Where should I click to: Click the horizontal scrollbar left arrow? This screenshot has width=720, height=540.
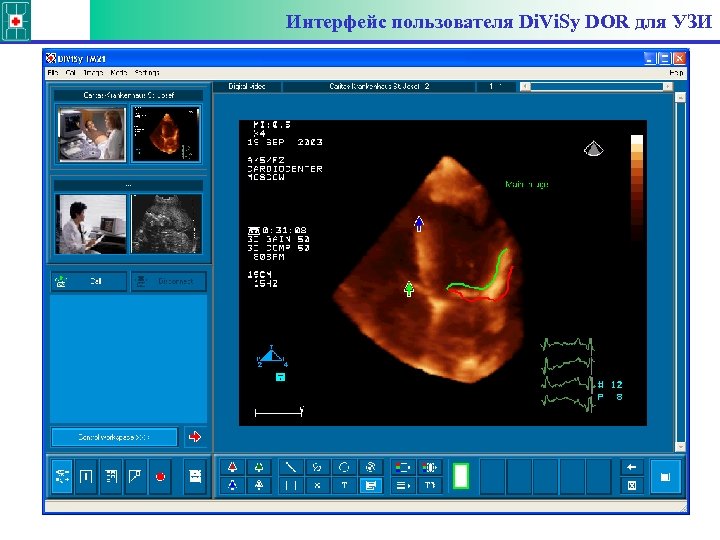tap(526, 86)
